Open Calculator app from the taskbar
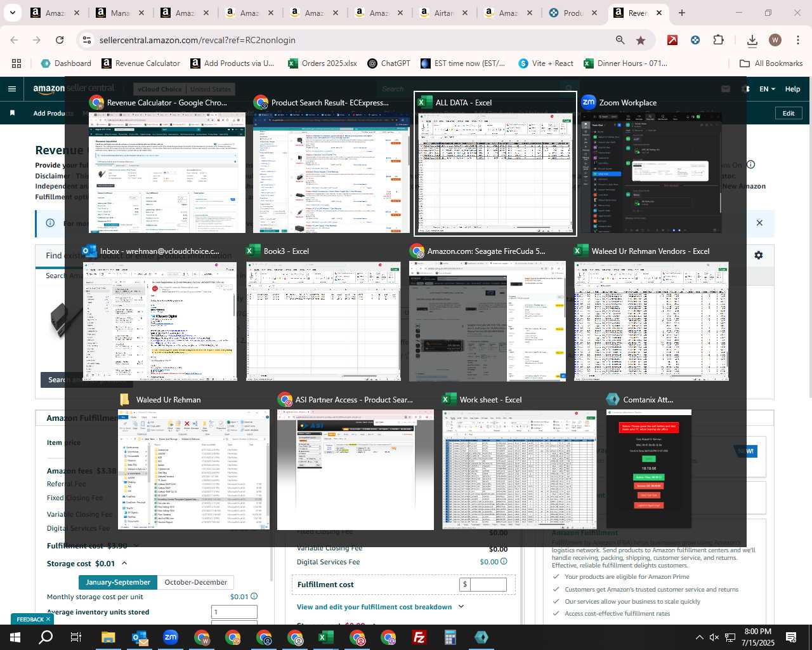The height and width of the screenshot is (650, 812). pyautogui.click(x=450, y=637)
